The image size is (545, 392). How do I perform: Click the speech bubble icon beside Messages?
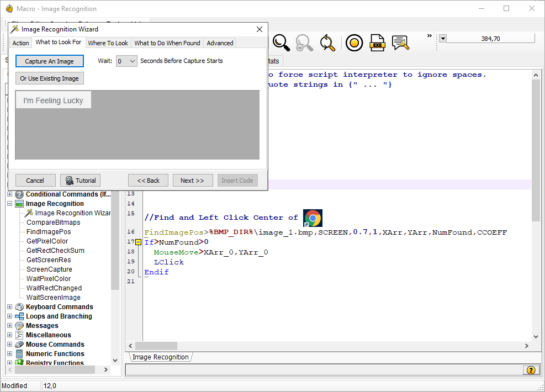tap(18, 325)
